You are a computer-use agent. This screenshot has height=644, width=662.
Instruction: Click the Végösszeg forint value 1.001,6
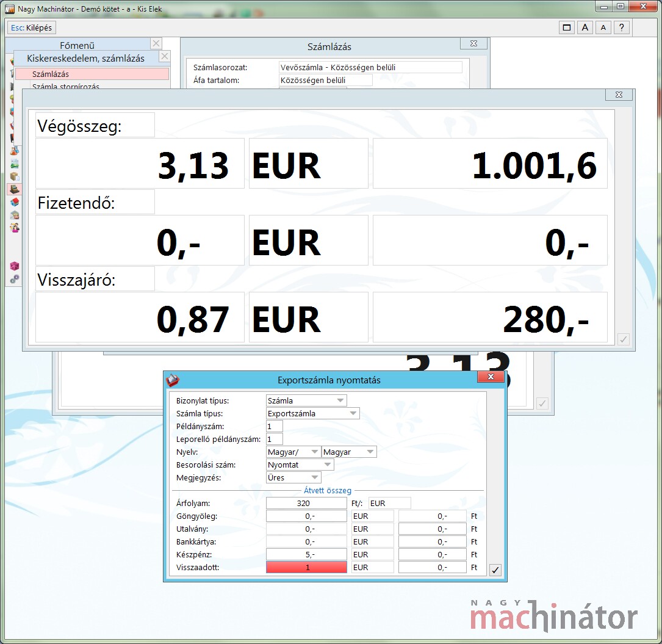coord(490,164)
